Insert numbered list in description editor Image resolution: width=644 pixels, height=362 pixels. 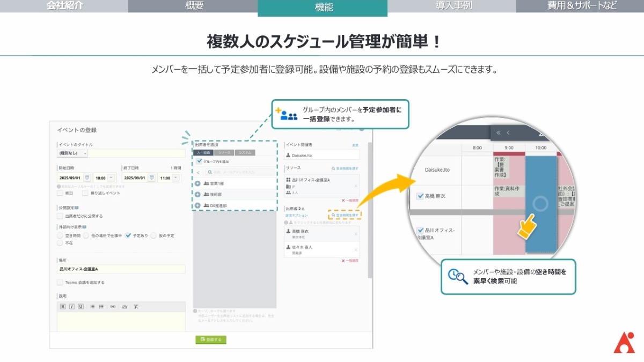pyautogui.click(x=92, y=307)
